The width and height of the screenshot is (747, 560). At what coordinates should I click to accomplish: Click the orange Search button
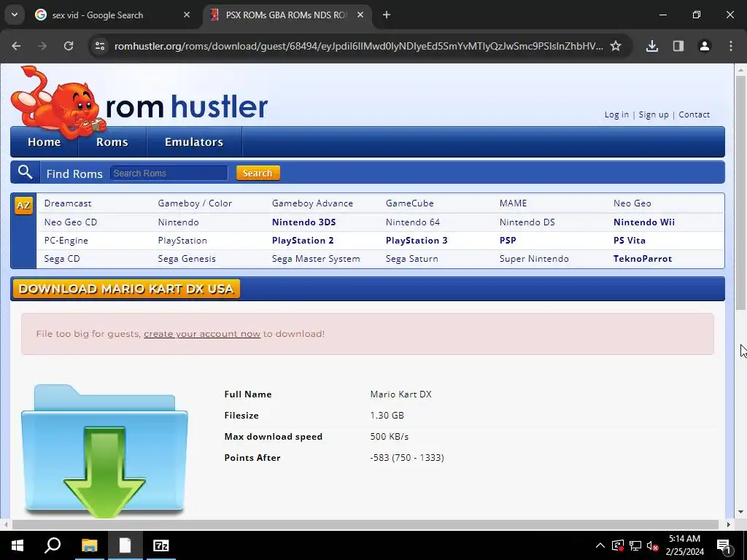click(x=258, y=173)
